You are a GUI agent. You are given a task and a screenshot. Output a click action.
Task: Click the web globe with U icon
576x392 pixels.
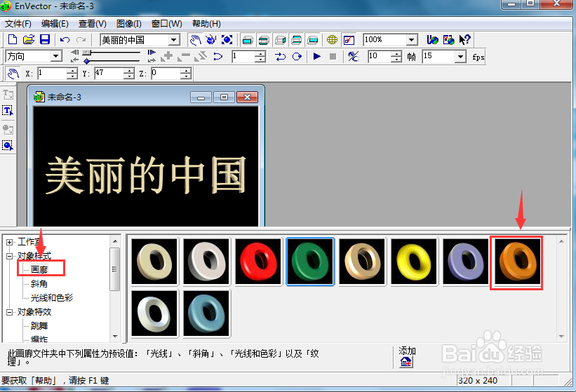[433, 40]
